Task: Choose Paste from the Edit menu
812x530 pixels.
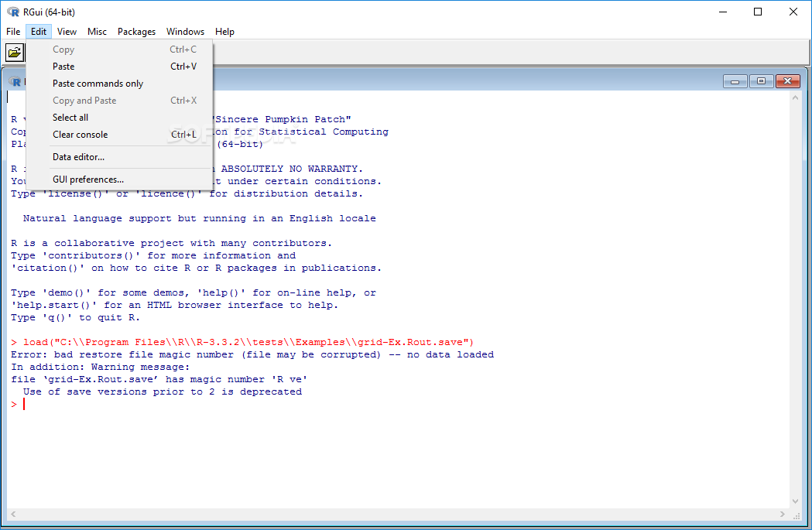Action: (x=119, y=67)
